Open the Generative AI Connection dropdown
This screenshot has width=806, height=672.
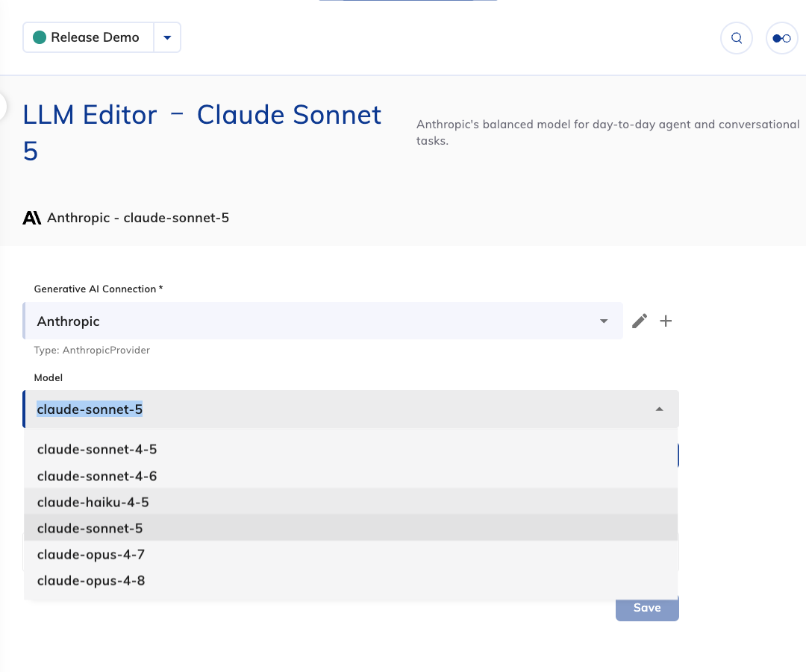pos(323,321)
